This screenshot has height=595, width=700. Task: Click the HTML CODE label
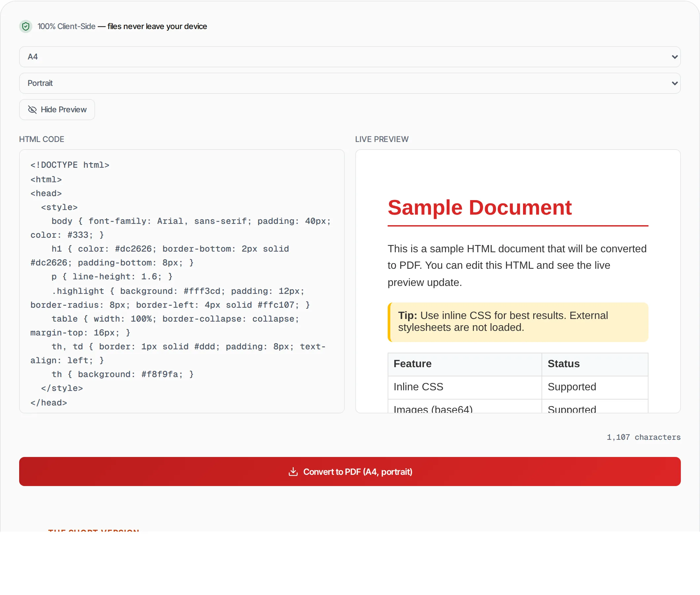coord(42,139)
